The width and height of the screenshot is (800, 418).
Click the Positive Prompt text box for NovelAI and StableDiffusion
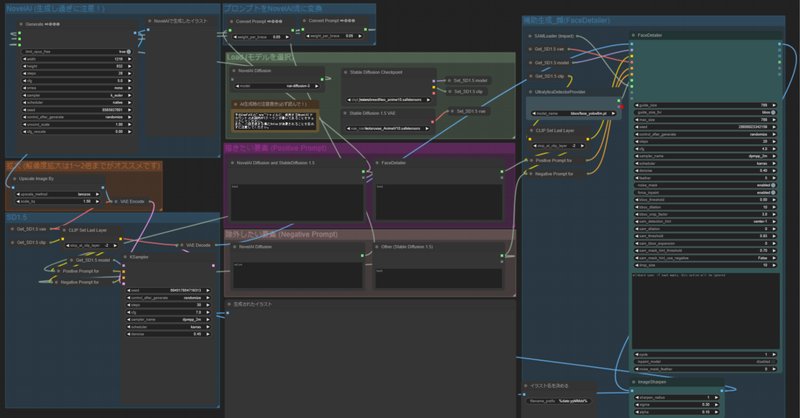[297, 202]
